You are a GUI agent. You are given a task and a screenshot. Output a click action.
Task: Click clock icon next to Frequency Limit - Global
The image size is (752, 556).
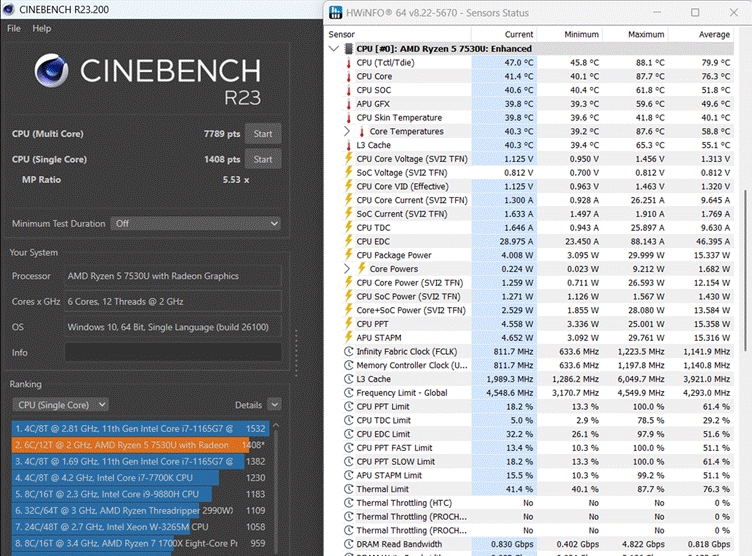click(349, 393)
